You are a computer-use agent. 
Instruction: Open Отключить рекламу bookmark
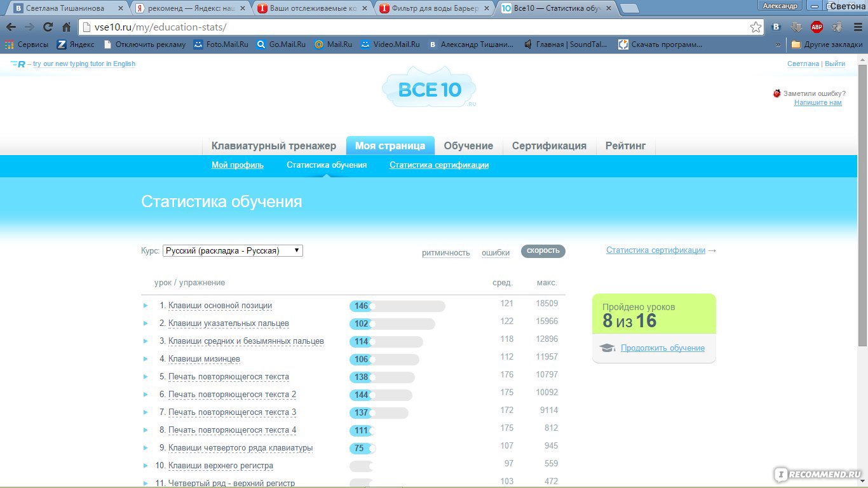pos(144,44)
